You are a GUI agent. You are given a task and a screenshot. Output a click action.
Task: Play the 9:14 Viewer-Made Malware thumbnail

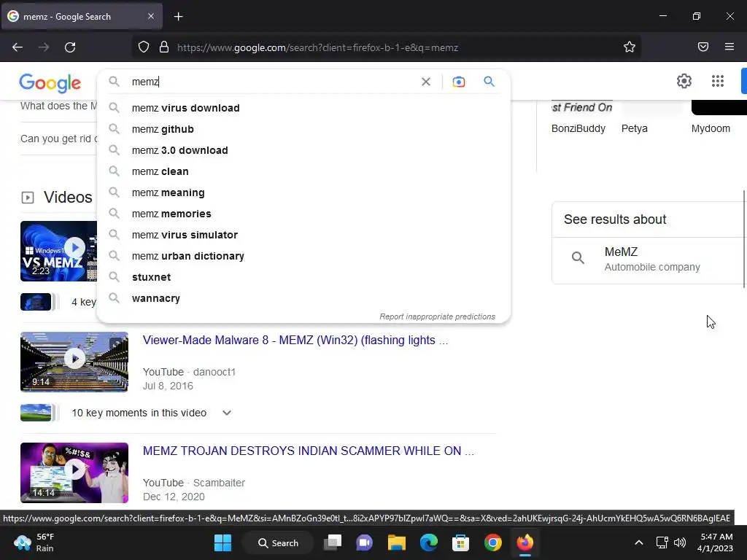74,362
